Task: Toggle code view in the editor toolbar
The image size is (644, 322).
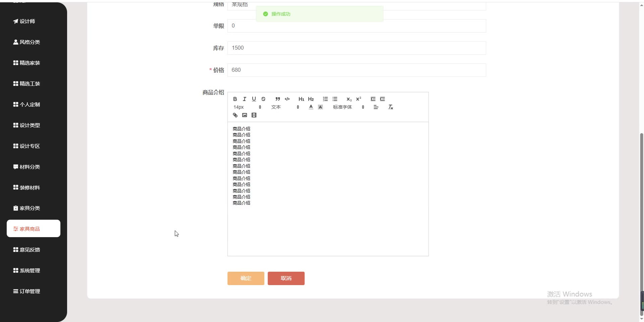Action: [x=287, y=99]
